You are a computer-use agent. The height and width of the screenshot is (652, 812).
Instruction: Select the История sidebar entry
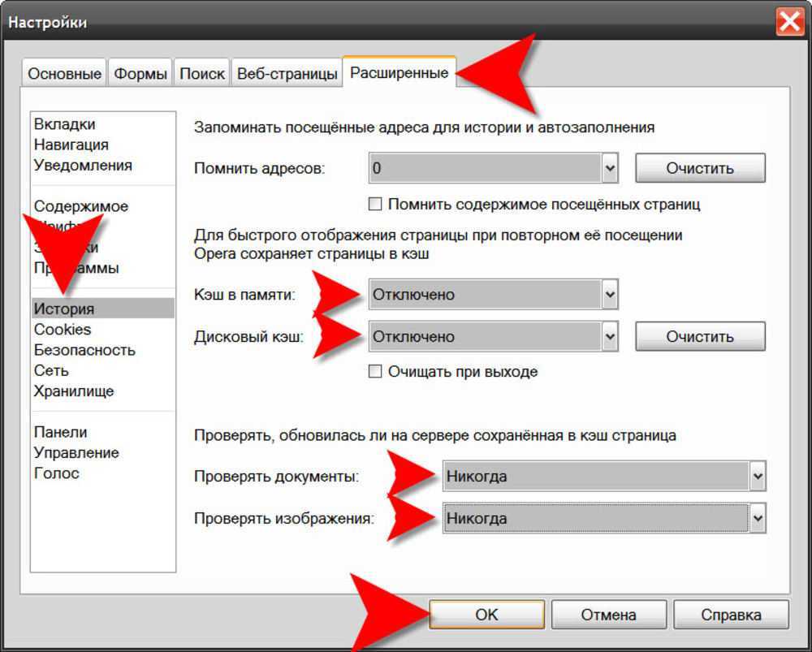(x=102, y=309)
